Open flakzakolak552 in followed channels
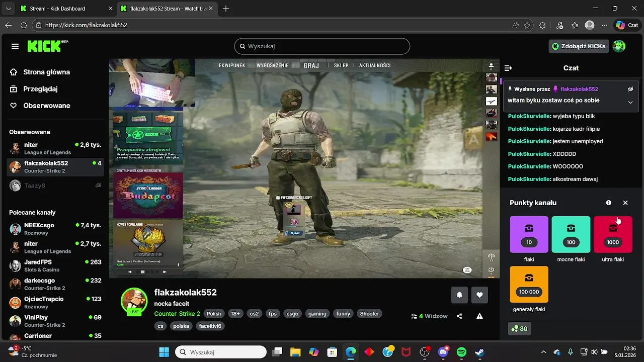 pyautogui.click(x=55, y=167)
